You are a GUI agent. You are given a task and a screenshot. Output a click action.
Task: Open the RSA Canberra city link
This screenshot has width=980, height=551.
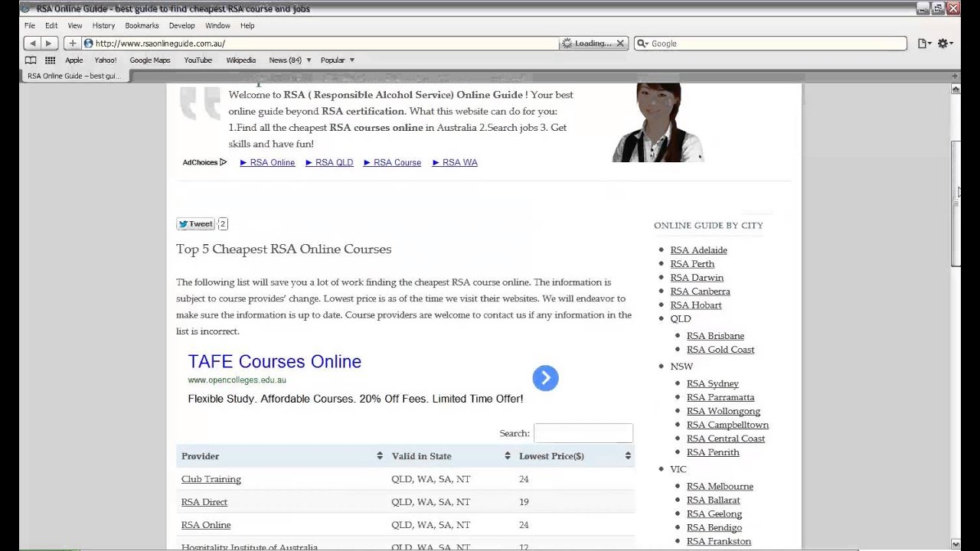coord(700,292)
